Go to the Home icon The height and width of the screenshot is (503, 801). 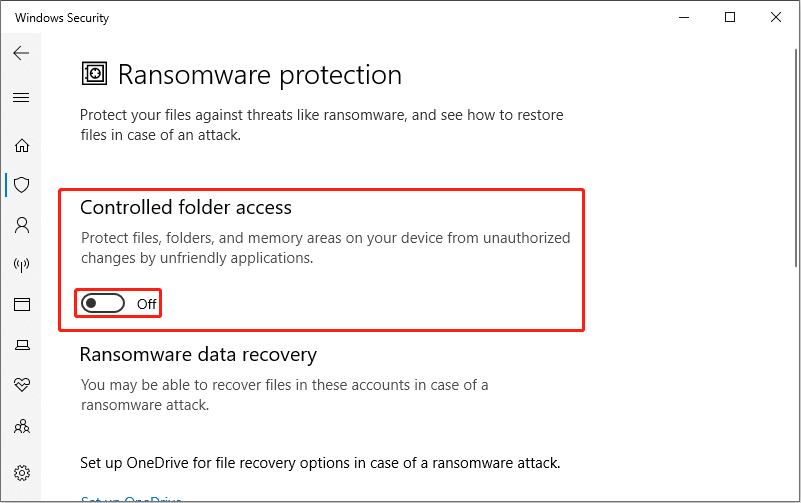tap(21, 146)
